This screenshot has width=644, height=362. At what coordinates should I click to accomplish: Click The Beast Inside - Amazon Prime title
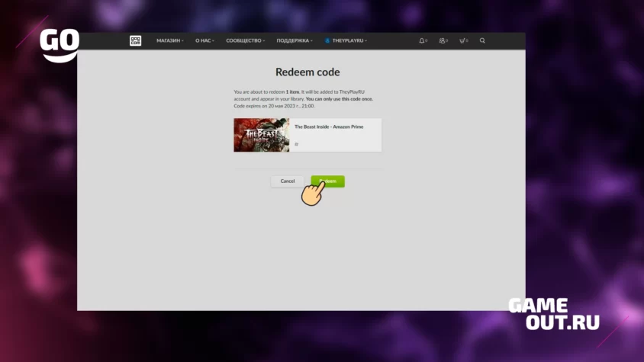[329, 127]
